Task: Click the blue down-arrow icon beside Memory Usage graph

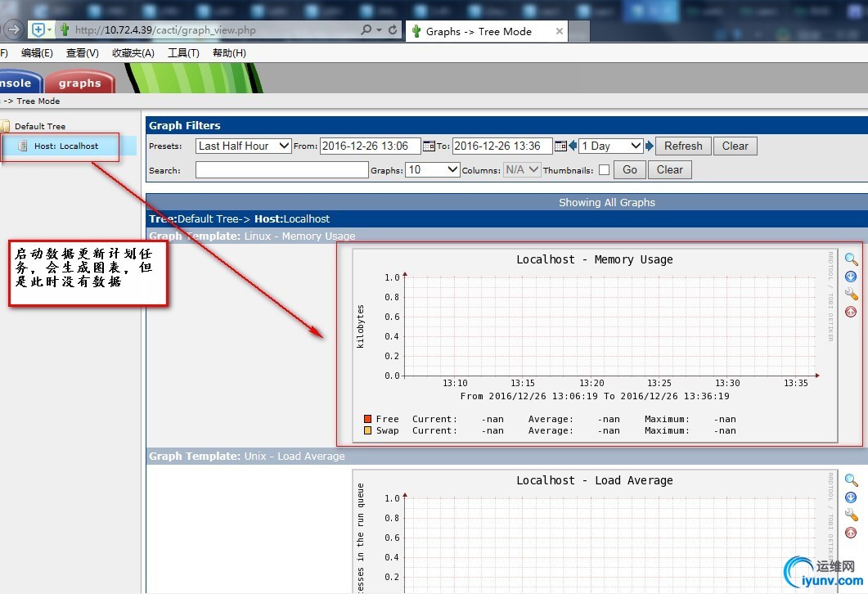Action: pyautogui.click(x=851, y=277)
